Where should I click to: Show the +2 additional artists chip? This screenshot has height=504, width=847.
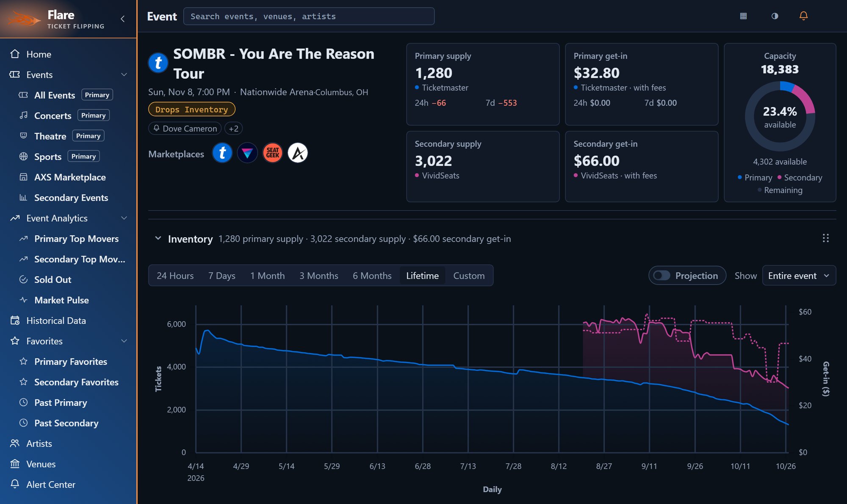233,128
